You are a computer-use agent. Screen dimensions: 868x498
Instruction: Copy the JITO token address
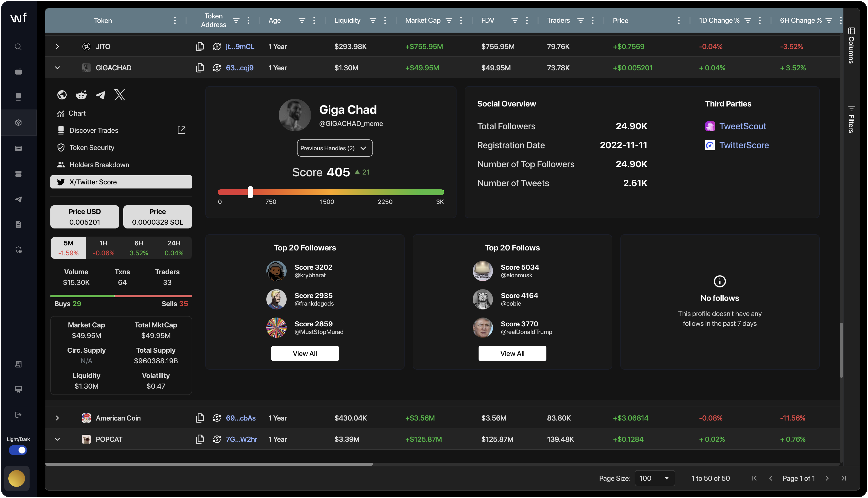pyautogui.click(x=200, y=47)
